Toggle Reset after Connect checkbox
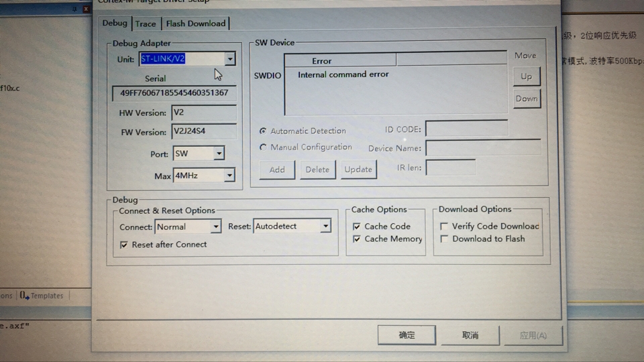This screenshot has height=362, width=644. (x=123, y=245)
